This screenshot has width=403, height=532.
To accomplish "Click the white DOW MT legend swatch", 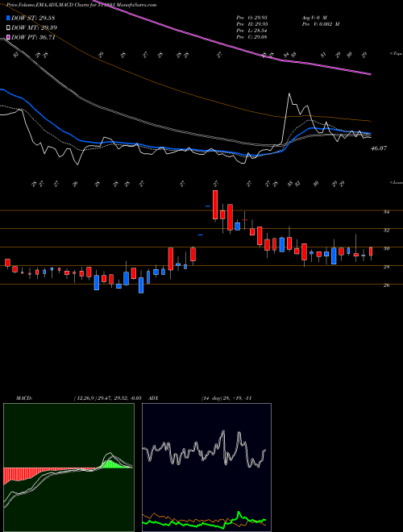I will (x=8, y=27).
